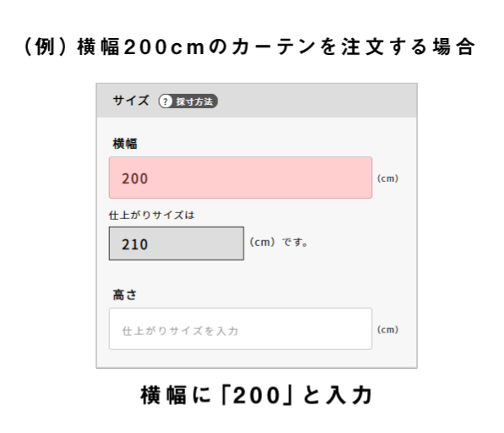504x433 pixels.
Task: Select the 200 value in width field
Action: tap(134, 178)
